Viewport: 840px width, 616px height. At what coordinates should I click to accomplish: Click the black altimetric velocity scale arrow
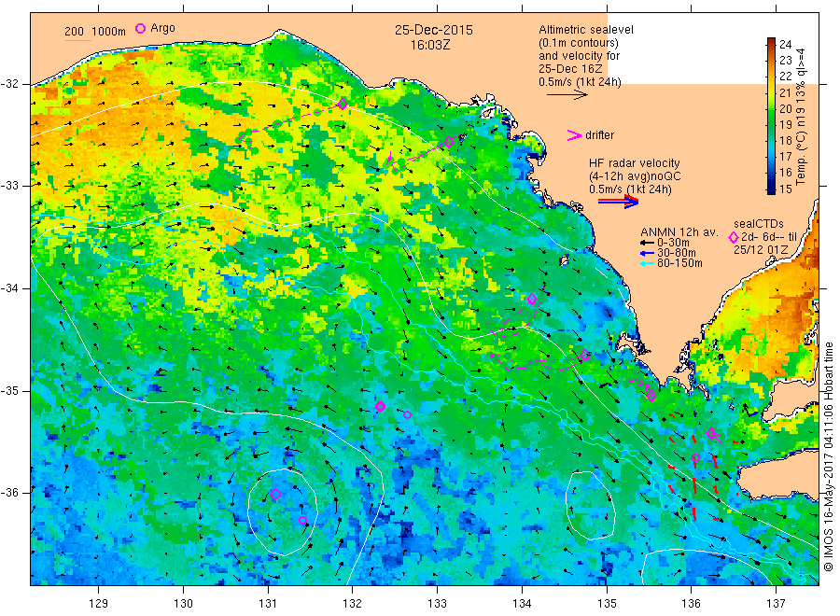coord(567,95)
